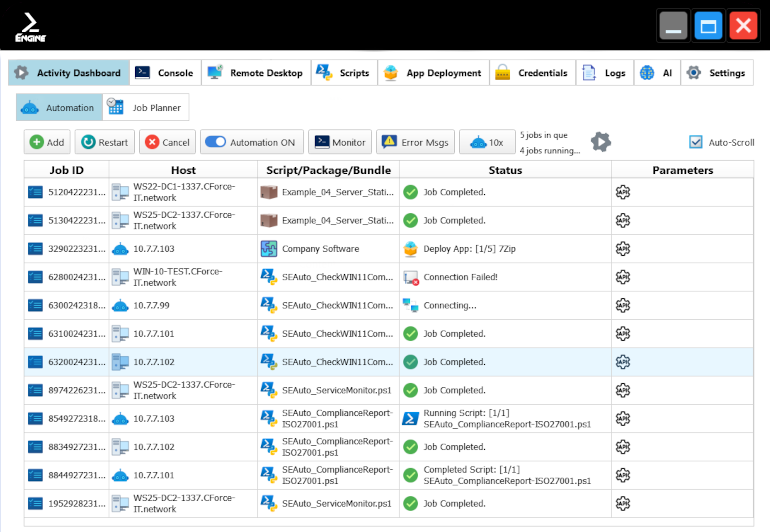Click the Connection Failed status icon
Image resolution: width=770 pixels, height=532 pixels.
point(410,277)
